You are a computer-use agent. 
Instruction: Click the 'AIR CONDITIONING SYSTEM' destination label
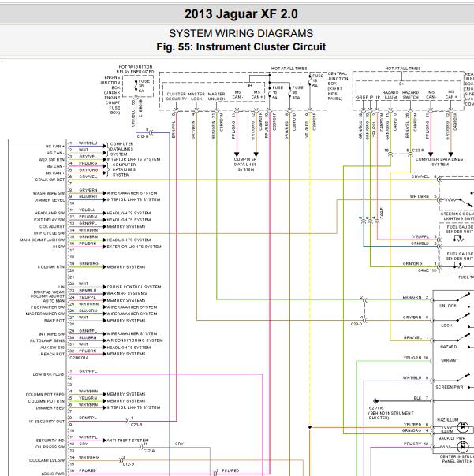click(x=135, y=340)
